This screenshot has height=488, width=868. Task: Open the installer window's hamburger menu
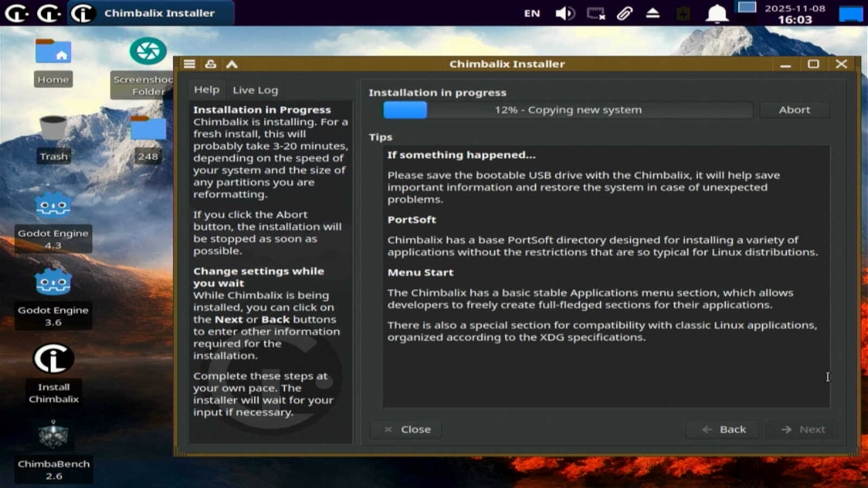pyautogui.click(x=189, y=64)
